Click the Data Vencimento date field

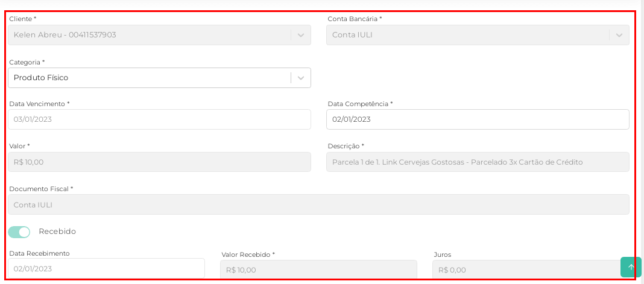coord(159,119)
